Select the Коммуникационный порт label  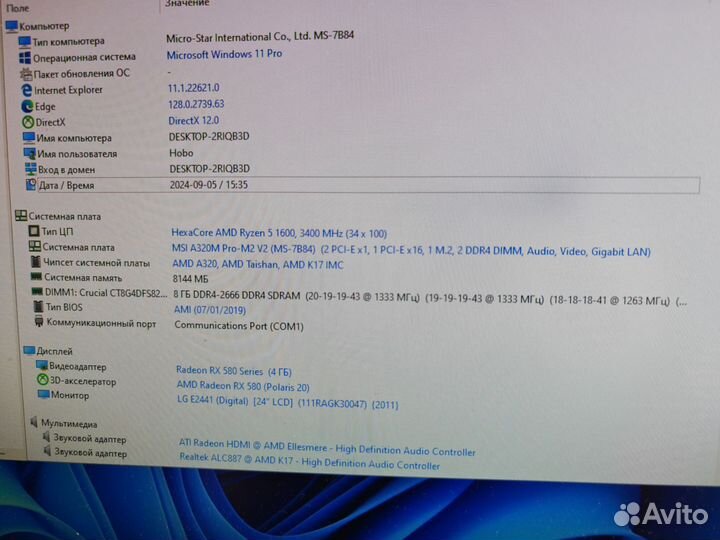(101, 323)
